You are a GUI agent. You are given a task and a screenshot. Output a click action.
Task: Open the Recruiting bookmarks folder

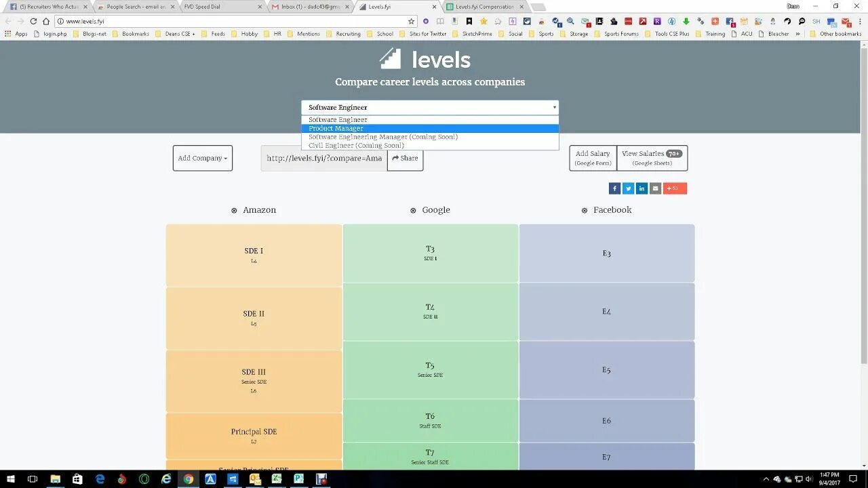pyautogui.click(x=343, y=34)
